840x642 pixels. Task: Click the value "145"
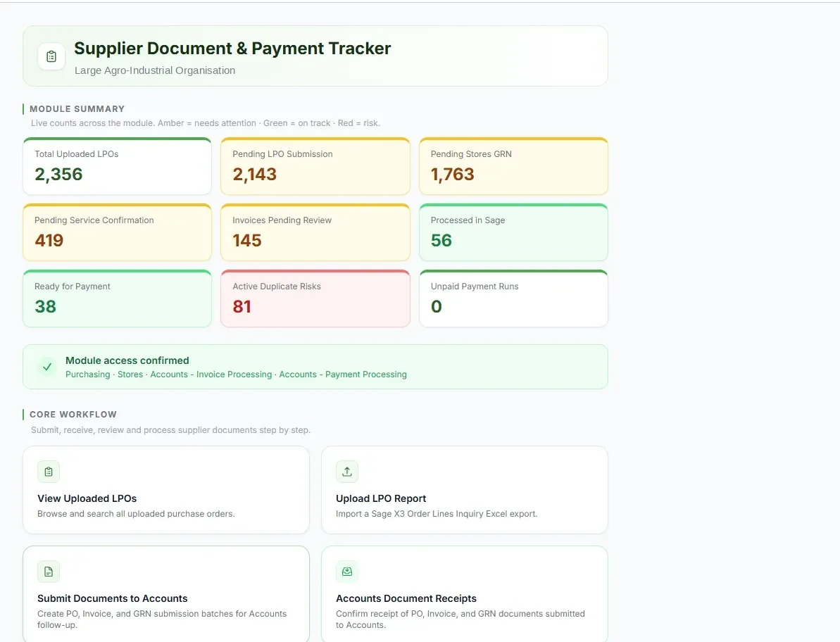coord(247,241)
